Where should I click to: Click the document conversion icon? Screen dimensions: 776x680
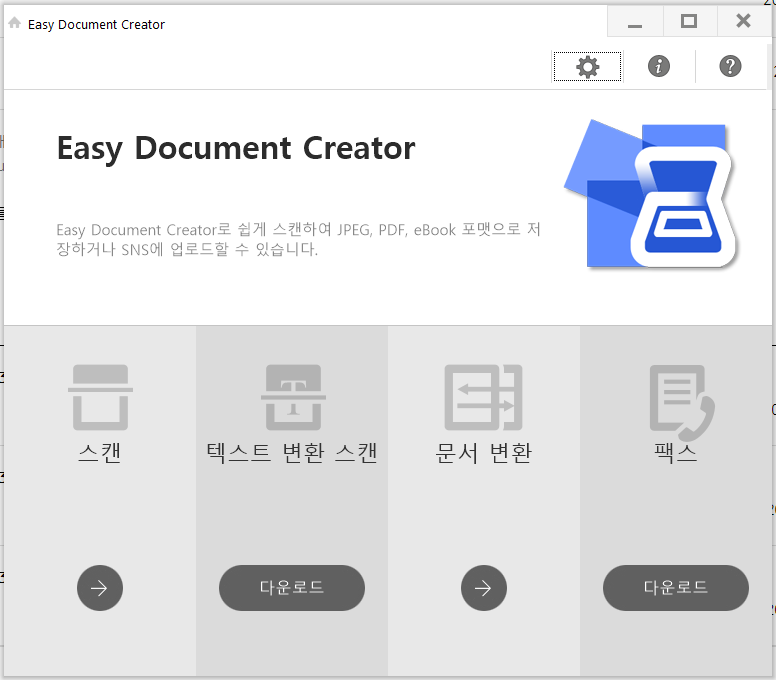pyautogui.click(x=484, y=397)
